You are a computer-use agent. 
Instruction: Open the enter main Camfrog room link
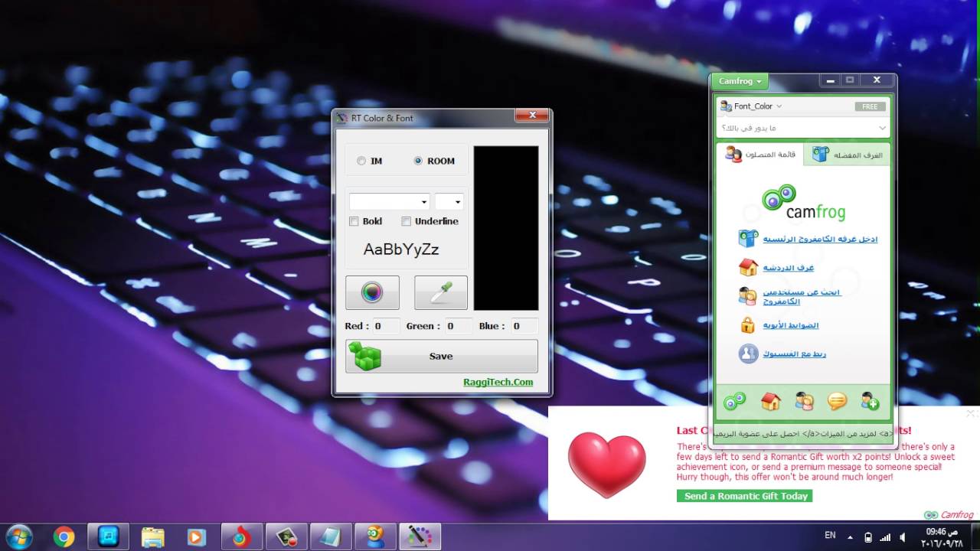[820, 239]
